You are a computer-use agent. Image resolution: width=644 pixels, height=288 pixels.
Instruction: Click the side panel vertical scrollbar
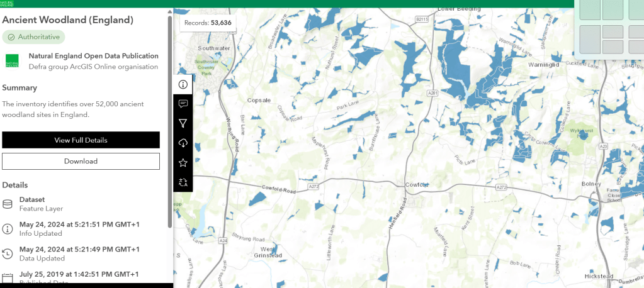pyautogui.click(x=169, y=119)
